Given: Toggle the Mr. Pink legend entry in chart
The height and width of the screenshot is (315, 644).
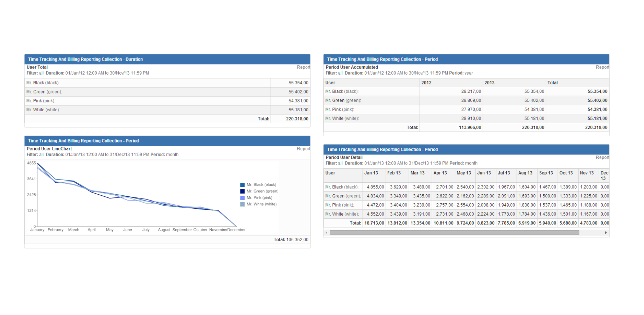Looking at the screenshot, I should (259, 198).
